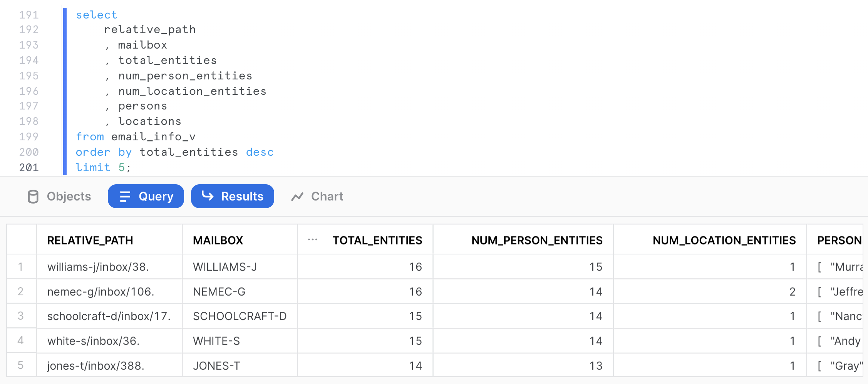868x384 pixels.
Task: Select the NUM_PERSON_ENTITIES column header
Action: tap(536, 240)
